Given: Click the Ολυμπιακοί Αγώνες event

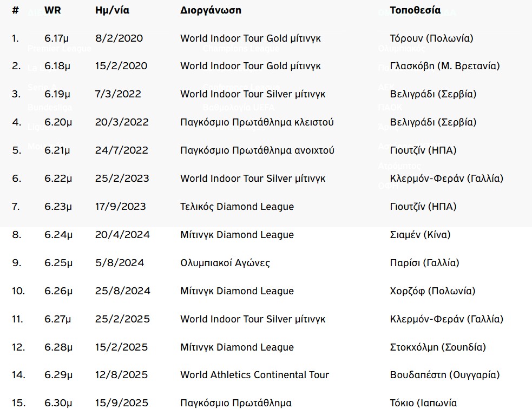Looking at the screenshot, I should [x=225, y=263].
